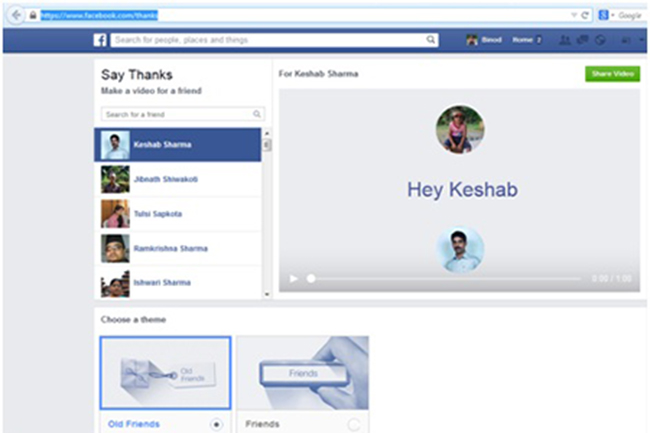Click the highlighted URL in address bar
This screenshot has height=433, width=650.
click(x=99, y=15)
